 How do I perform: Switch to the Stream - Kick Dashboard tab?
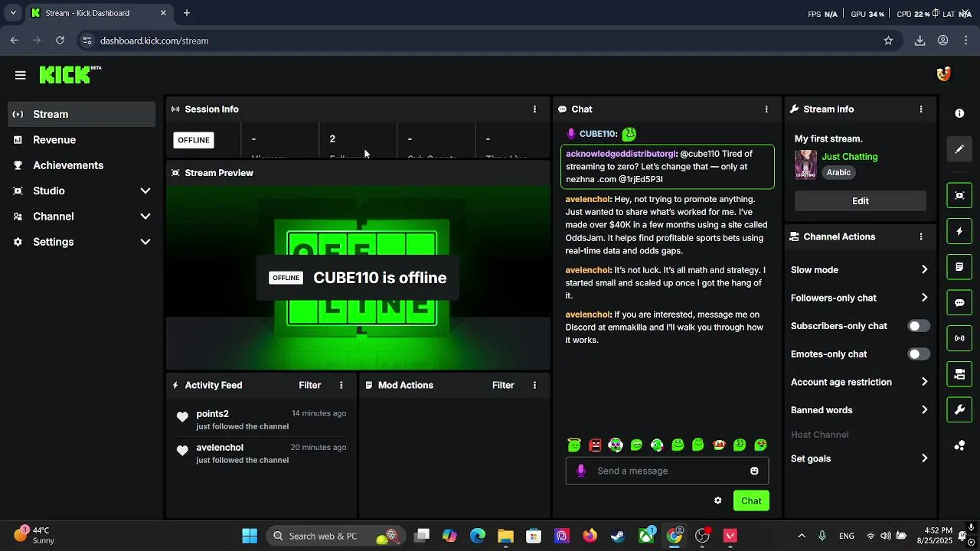[99, 13]
